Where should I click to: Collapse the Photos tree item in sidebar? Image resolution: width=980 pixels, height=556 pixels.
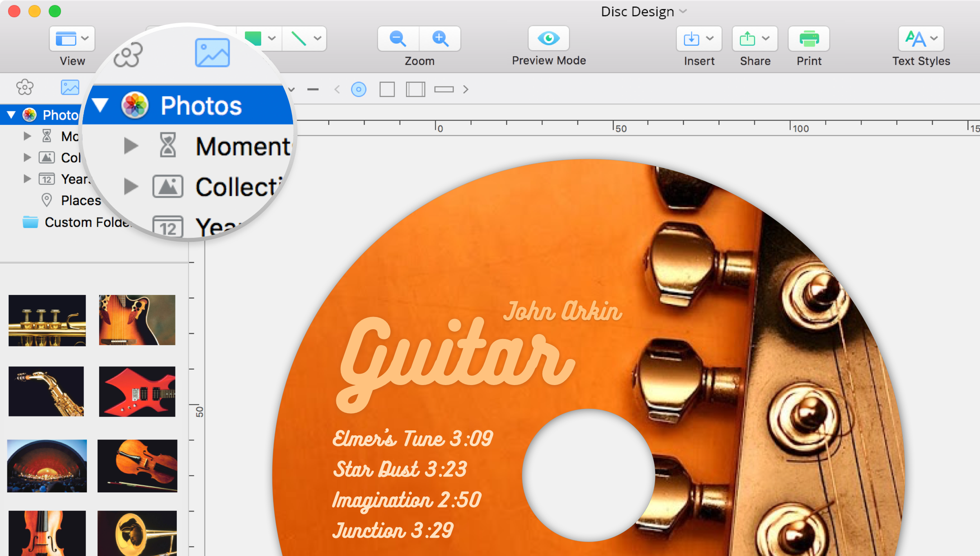[11, 115]
